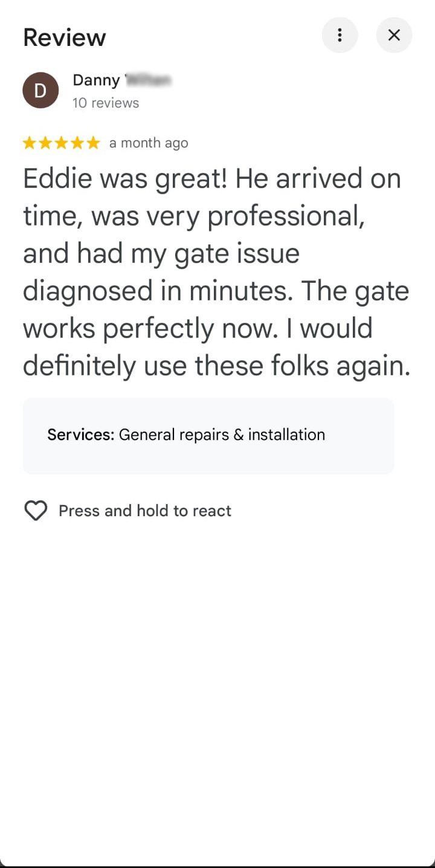Click the 'Review' panel heading
Viewport: 435px width, 868px height.
[65, 37]
